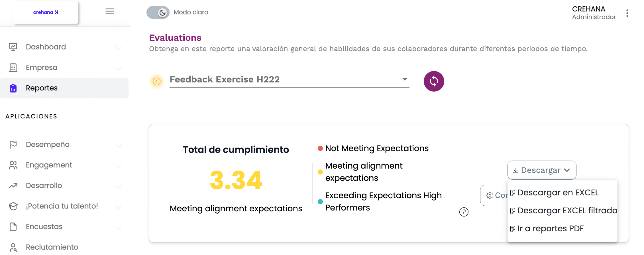Viewport: 644px width, 255px height.
Task: Select Descargar en EXCEL option
Action: tap(558, 193)
